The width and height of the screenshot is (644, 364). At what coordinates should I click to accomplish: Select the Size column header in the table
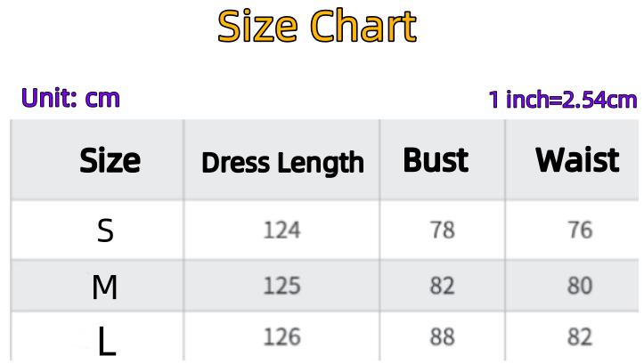pyautogui.click(x=110, y=161)
